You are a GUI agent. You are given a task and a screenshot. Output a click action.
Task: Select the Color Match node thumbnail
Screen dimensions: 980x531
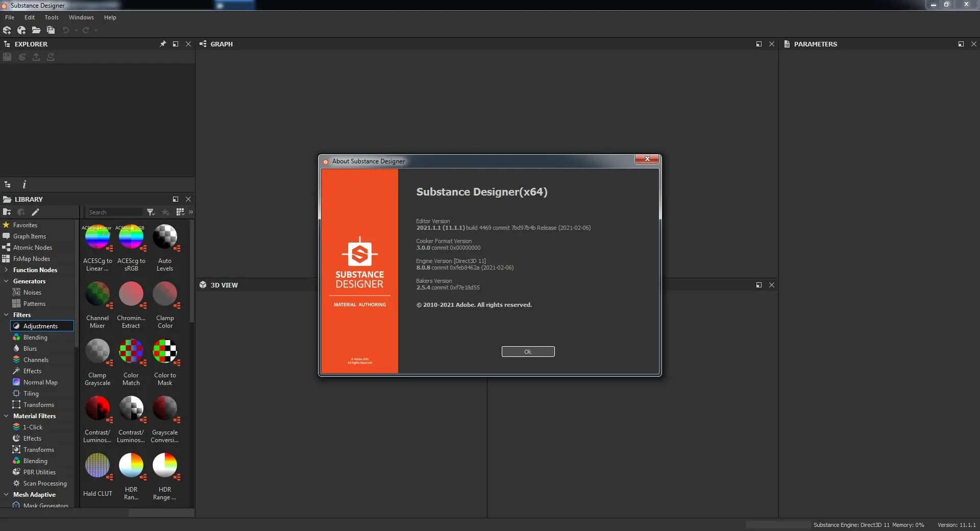(x=131, y=351)
